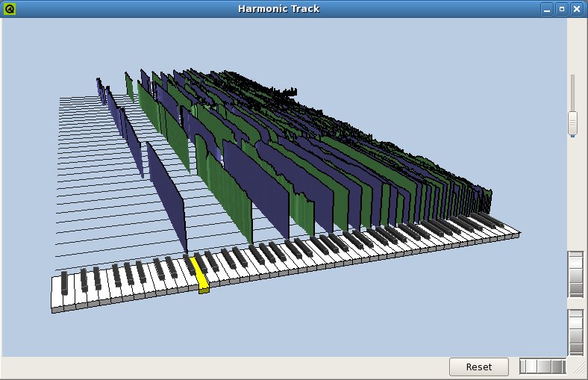The height and width of the screenshot is (380, 588).
Task: Click the highlighted yellow piano key
Action: [201, 275]
